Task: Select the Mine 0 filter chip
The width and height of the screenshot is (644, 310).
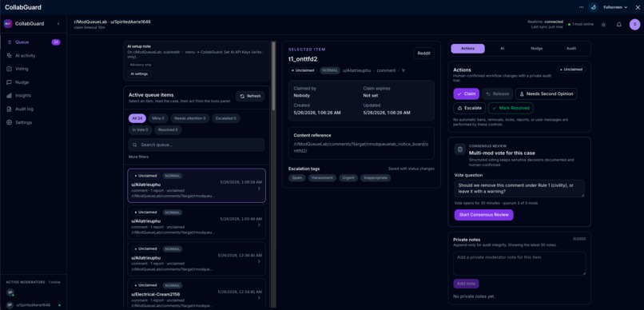Action: (x=158, y=118)
